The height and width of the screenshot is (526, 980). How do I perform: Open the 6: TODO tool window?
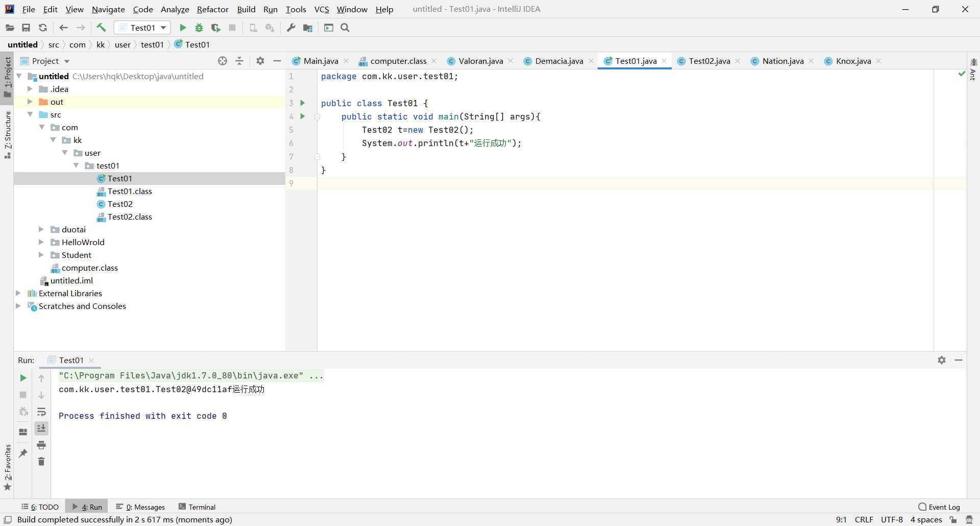(40, 507)
